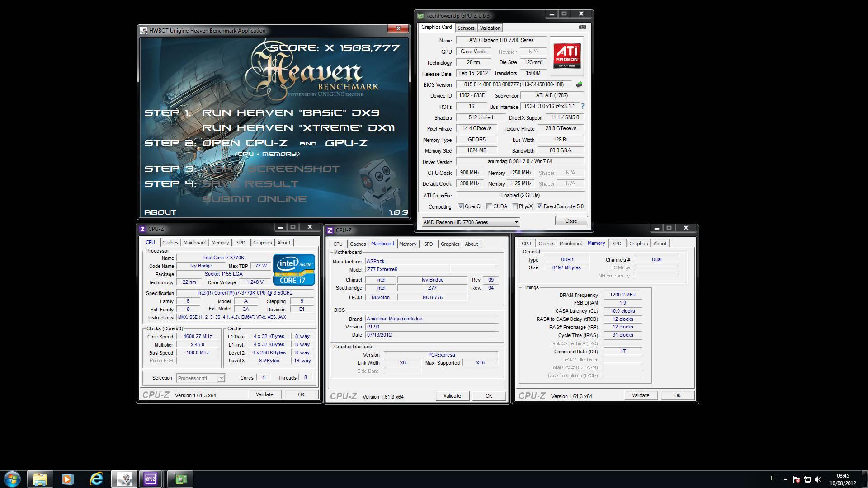Click OK in the Mainboard CPU-Z window
The height and width of the screenshot is (488, 868).
(489, 396)
